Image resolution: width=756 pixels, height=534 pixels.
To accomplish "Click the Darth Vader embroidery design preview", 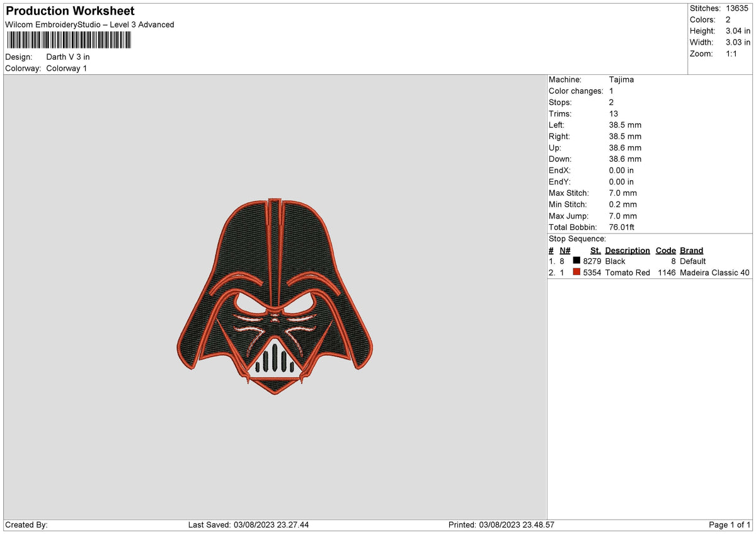I will [x=275, y=295].
